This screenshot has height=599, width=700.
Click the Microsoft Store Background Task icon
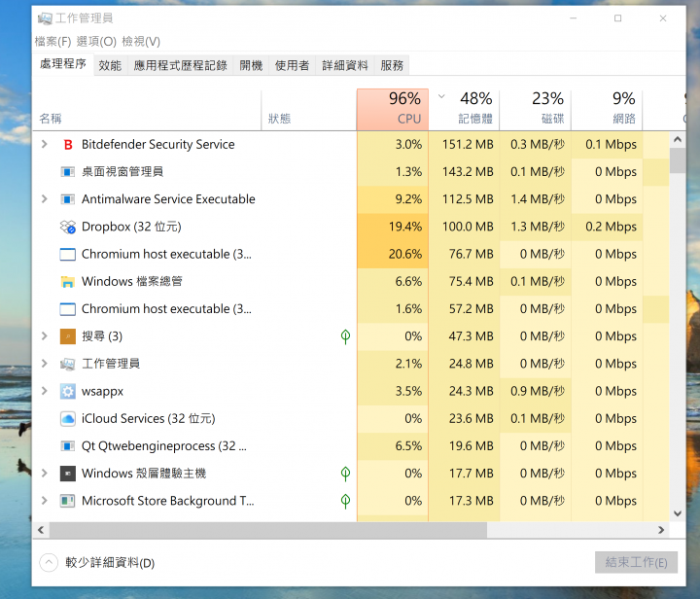(67, 501)
